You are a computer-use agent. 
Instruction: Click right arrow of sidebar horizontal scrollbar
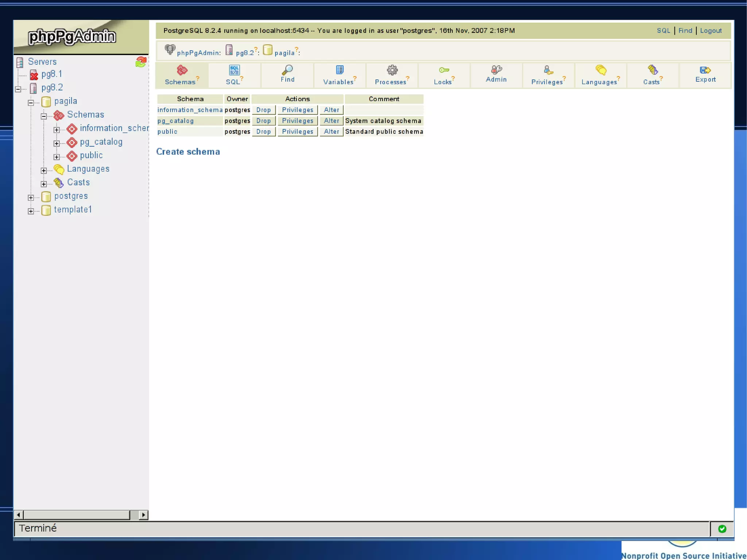click(x=144, y=515)
